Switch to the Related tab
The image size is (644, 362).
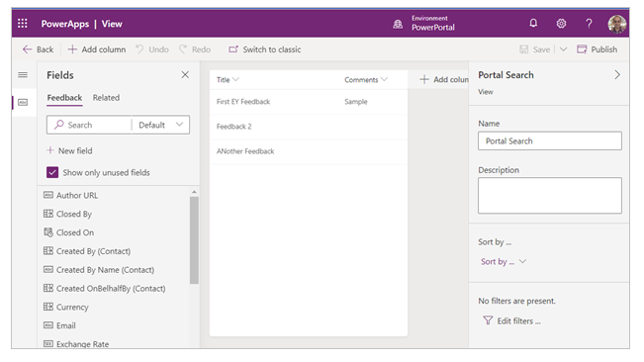point(106,98)
